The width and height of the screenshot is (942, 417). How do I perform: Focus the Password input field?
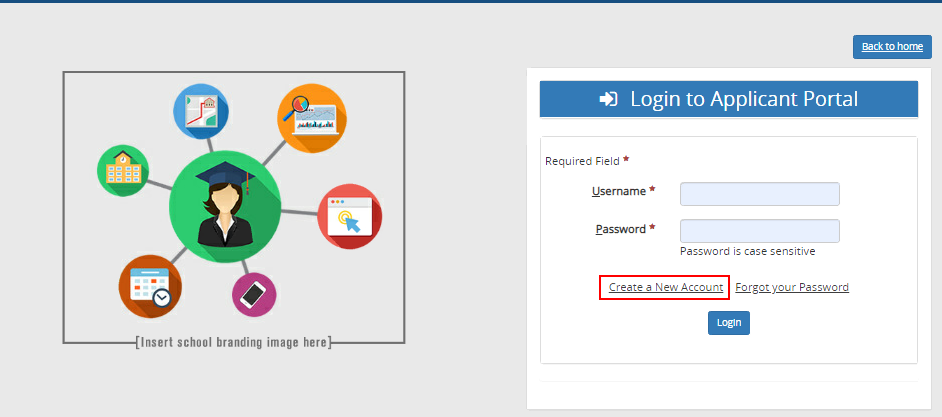[759, 231]
